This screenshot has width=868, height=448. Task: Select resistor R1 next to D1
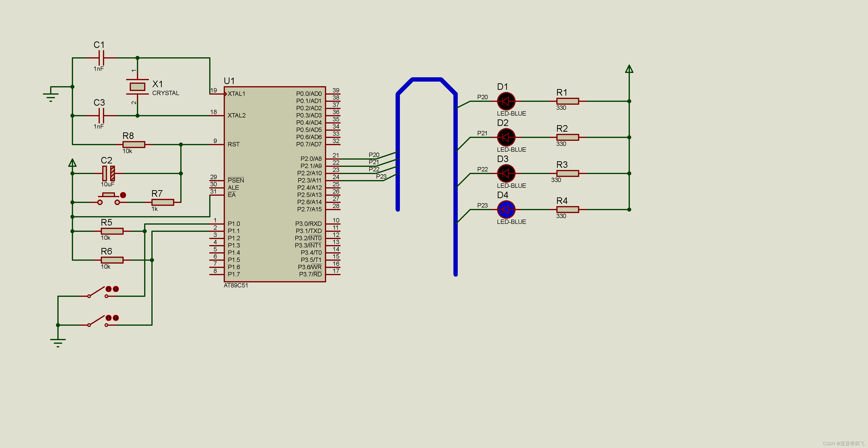click(x=567, y=101)
